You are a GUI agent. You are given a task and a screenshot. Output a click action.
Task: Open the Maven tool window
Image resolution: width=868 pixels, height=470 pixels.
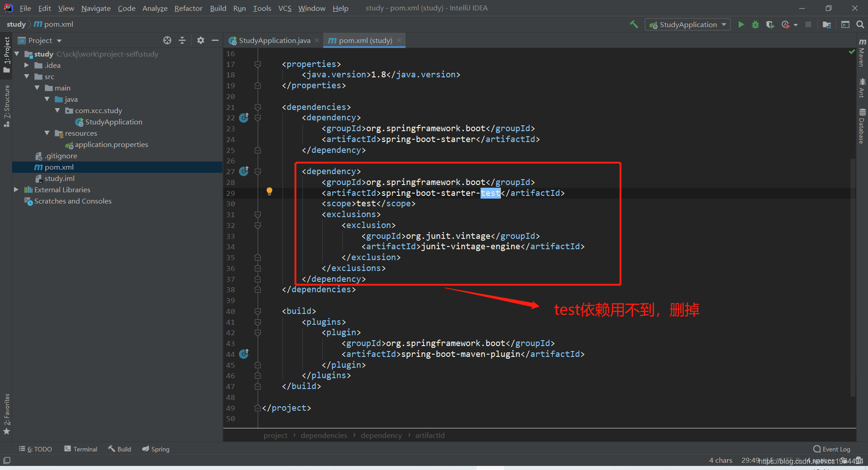(x=862, y=53)
